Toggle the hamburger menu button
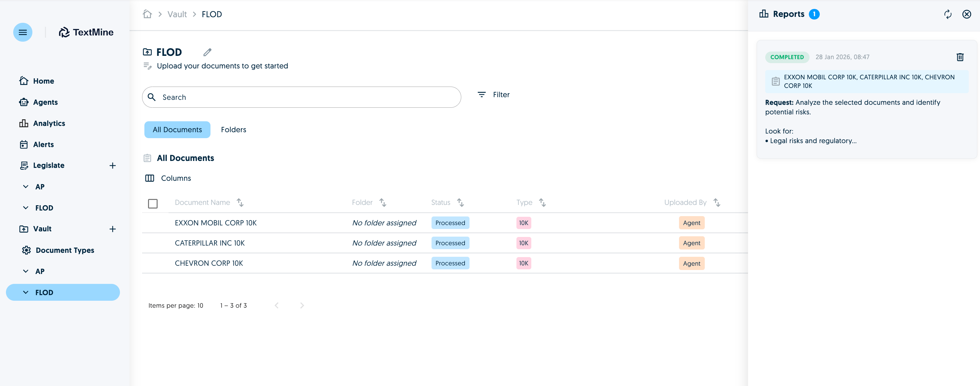The height and width of the screenshot is (386, 980). [22, 32]
